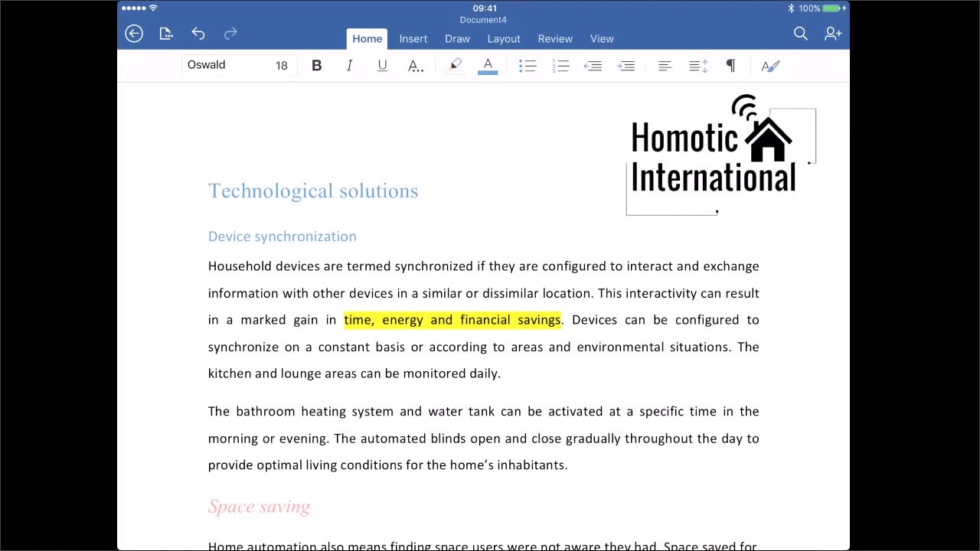Insert a bulleted list
This screenshot has height=551, width=980.
tap(528, 66)
